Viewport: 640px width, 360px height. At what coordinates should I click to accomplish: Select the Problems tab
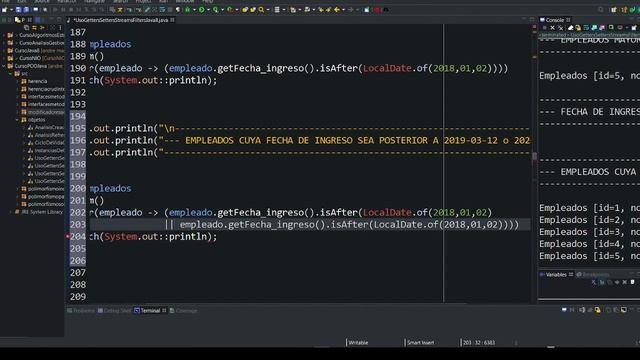pos(81,311)
